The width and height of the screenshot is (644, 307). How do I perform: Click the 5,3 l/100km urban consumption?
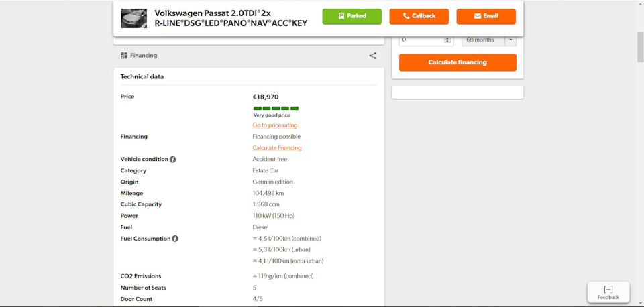(x=281, y=249)
